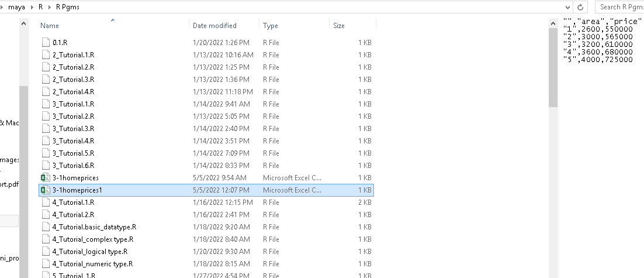This screenshot has height=278, width=644.
Task: Click the 2_Tutorial.1.R file icon
Action: (x=46, y=54)
